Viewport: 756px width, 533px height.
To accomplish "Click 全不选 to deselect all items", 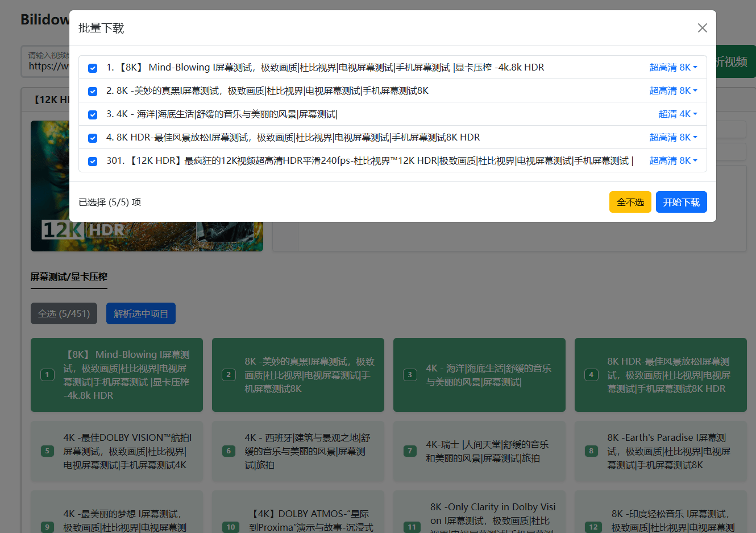I will pos(630,202).
